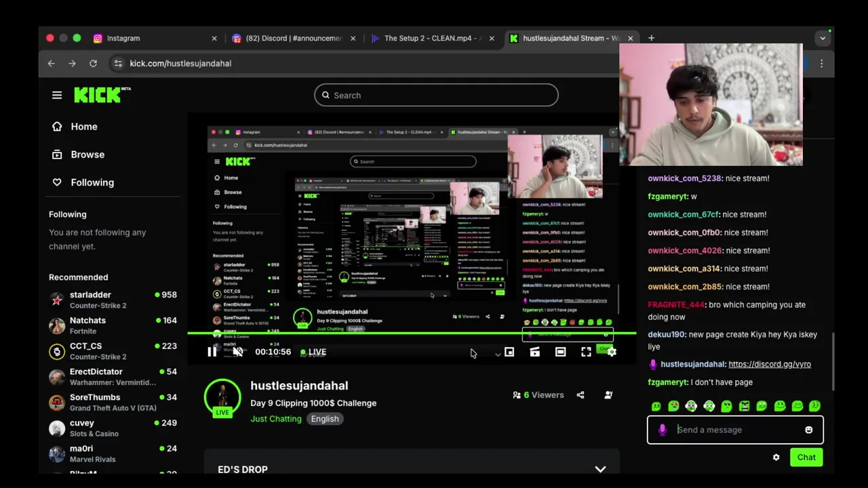Open Natchats recommended channel

tap(113, 325)
